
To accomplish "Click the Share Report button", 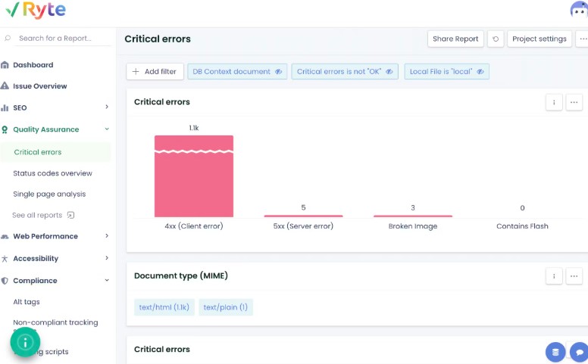I will (x=455, y=39).
